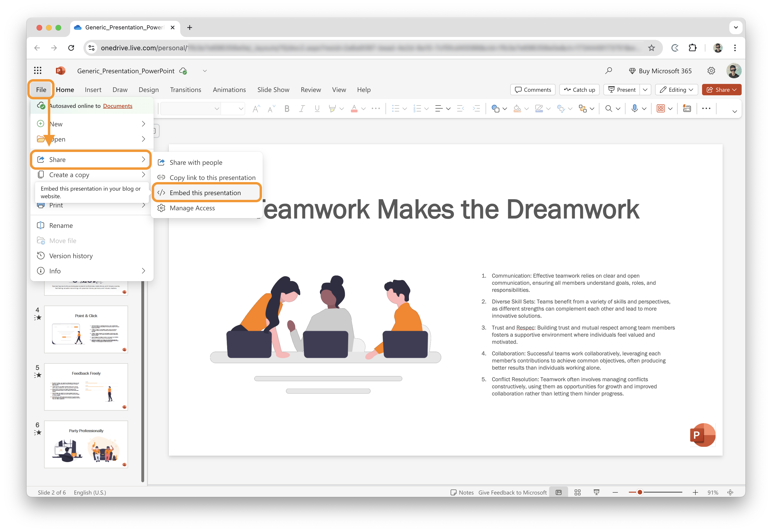This screenshot has height=532, width=772.
Task: Click the browser extensions puzzle icon
Action: pos(693,48)
